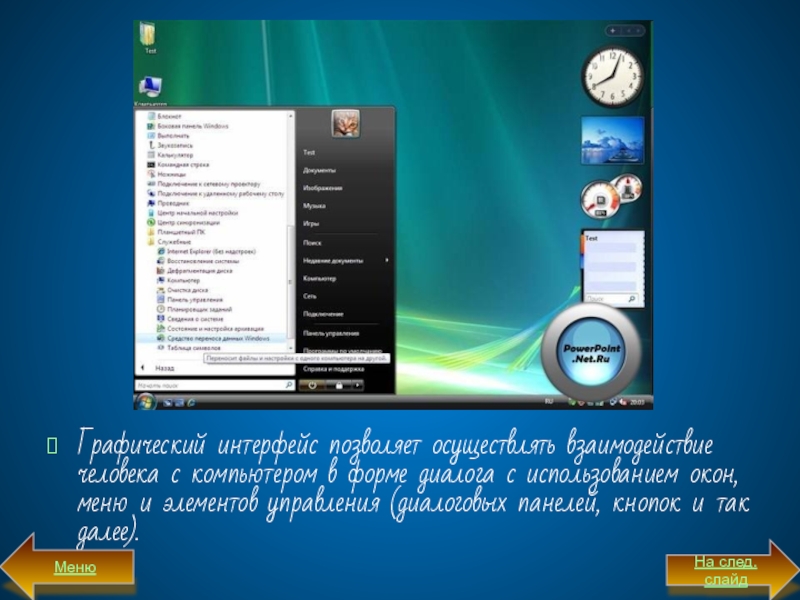Click the user account cat picture
The height and width of the screenshot is (600, 800).
[x=345, y=124]
